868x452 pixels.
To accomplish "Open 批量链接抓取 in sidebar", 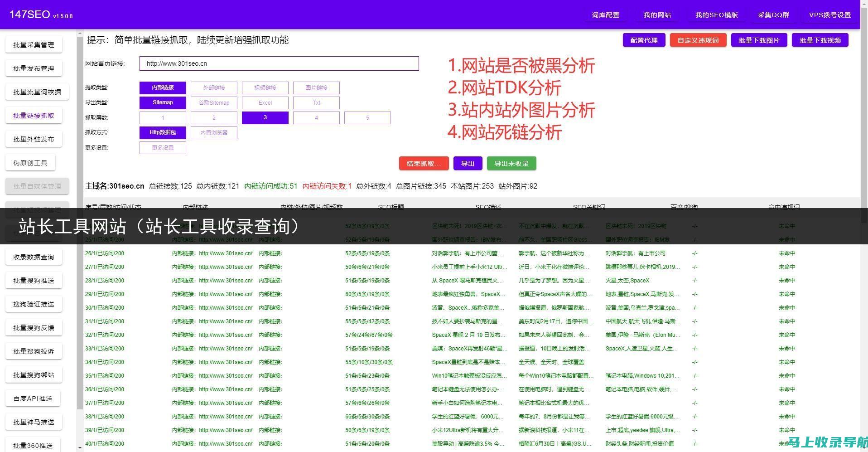I will 34,116.
